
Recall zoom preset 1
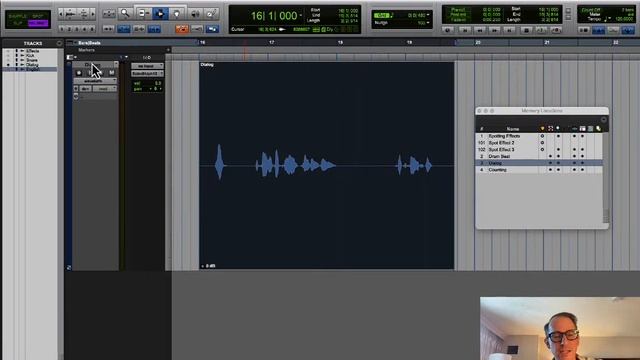tap(62, 29)
